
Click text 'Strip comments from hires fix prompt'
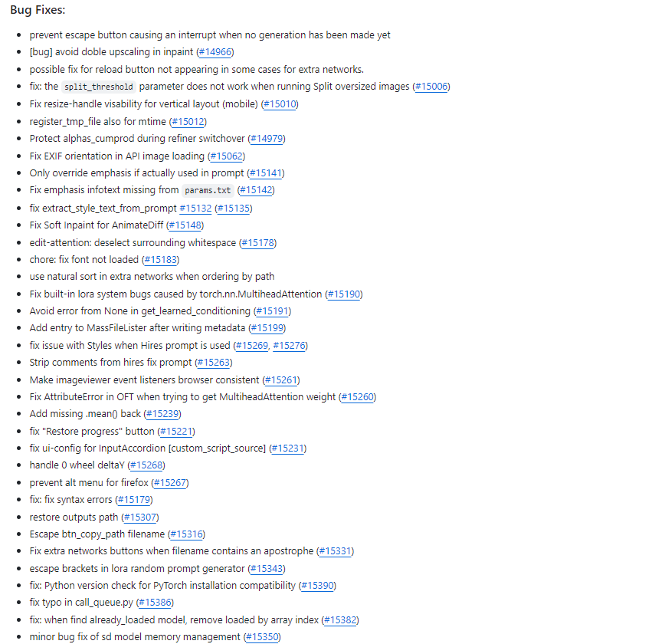pos(110,363)
